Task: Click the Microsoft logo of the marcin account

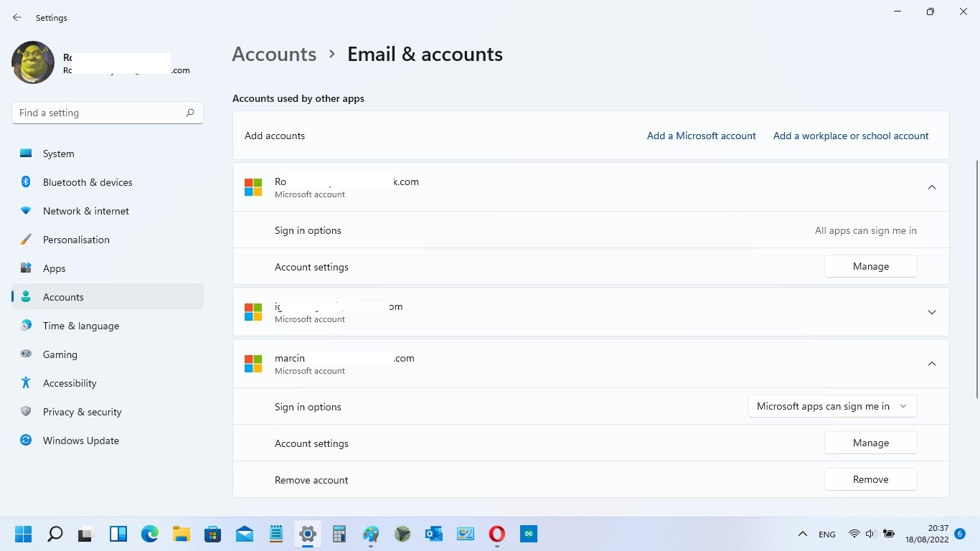Action: point(253,364)
